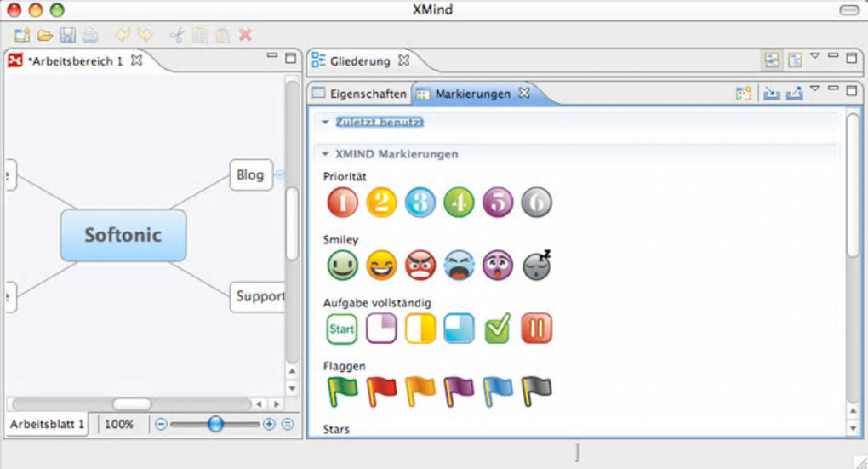The height and width of the screenshot is (469, 868).
Task: Select Priority 5 purple marker
Action: [x=498, y=202]
